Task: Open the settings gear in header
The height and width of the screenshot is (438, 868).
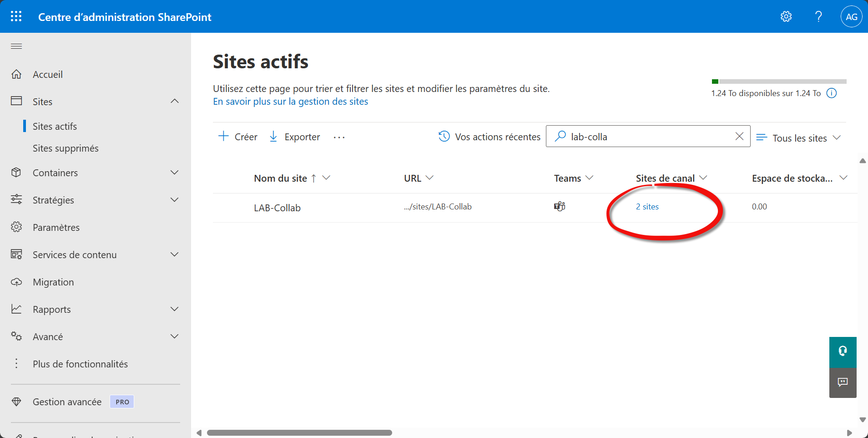Action: click(786, 17)
